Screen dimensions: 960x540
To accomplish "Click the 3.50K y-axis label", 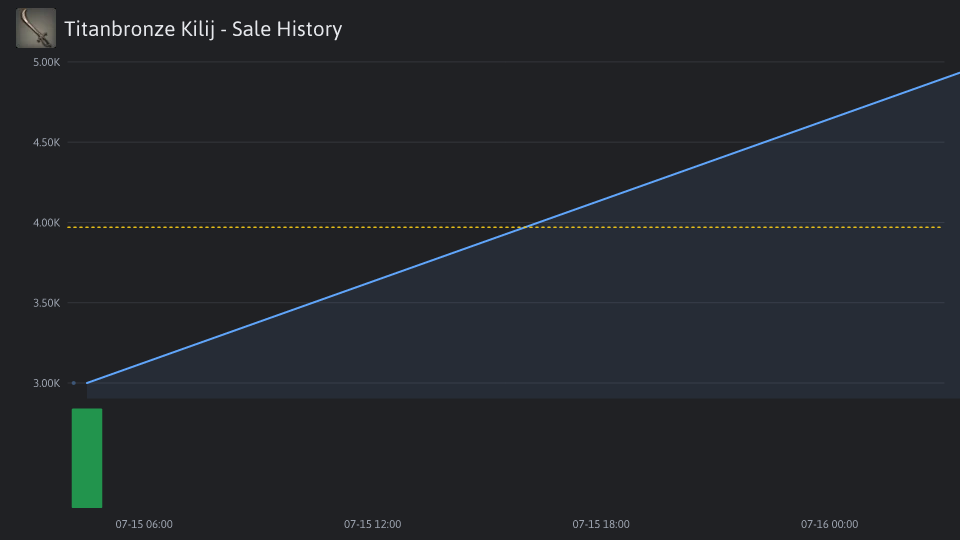I will coord(47,303).
